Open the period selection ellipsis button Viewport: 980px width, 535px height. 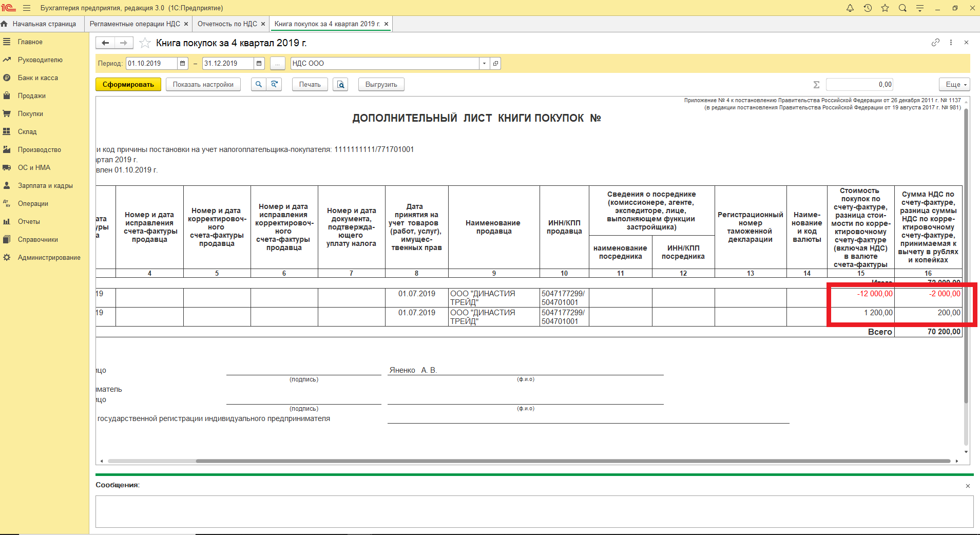point(277,64)
